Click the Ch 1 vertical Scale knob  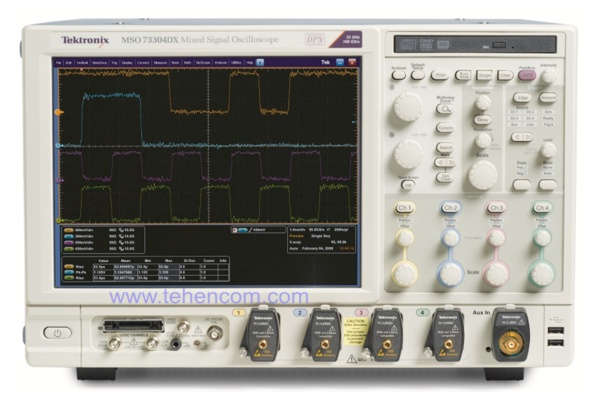tap(404, 274)
